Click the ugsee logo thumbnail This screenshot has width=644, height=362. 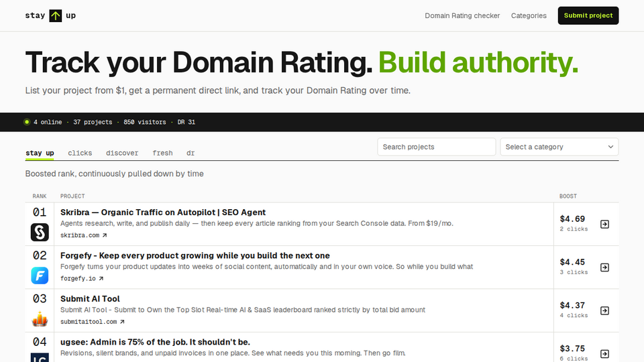[x=40, y=357]
